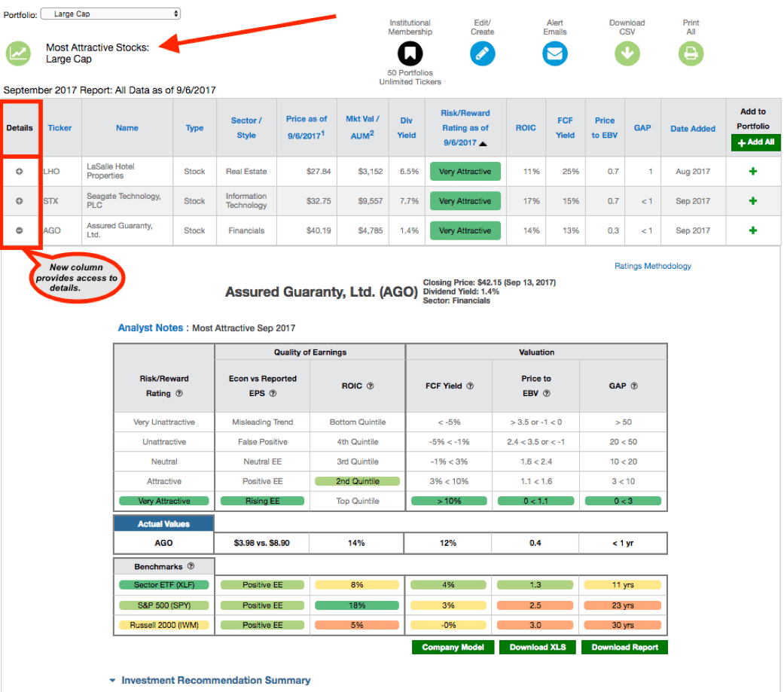Click the highlighted 2nd Quintile ROIC cell
The width and height of the screenshot is (784, 692).
[x=358, y=481]
